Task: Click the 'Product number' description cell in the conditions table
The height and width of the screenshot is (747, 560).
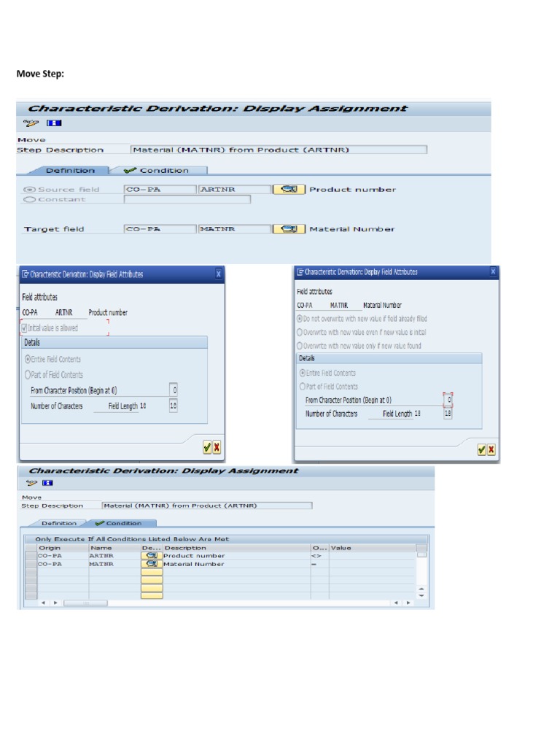Action: tap(237, 555)
